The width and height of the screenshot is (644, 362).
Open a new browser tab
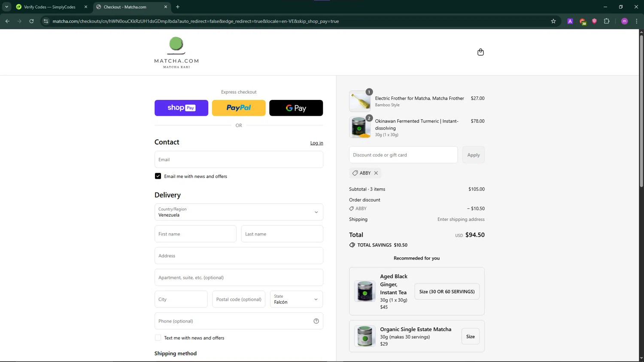[178, 7]
